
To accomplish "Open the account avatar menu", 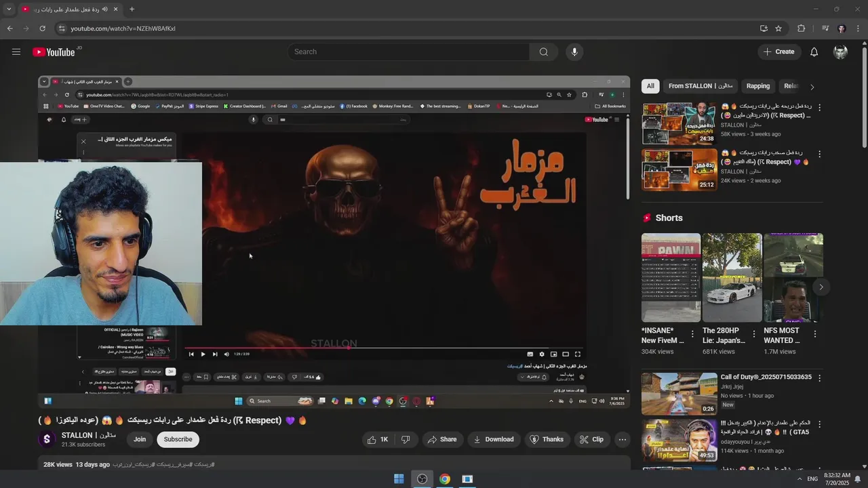I will click(840, 52).
